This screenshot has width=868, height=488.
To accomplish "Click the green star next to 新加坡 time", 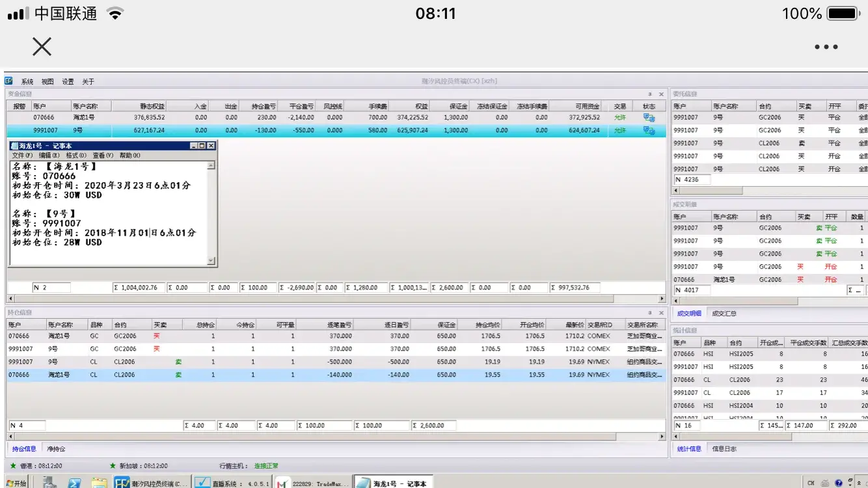I will click(x=113, y=466).
